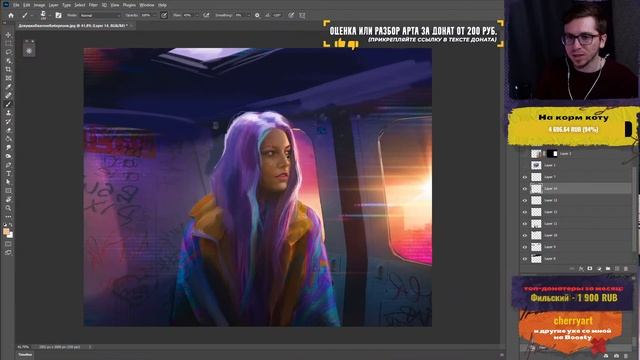Toggle Quick Mask mode
640x360 pixels.
(x=8, y=244)
